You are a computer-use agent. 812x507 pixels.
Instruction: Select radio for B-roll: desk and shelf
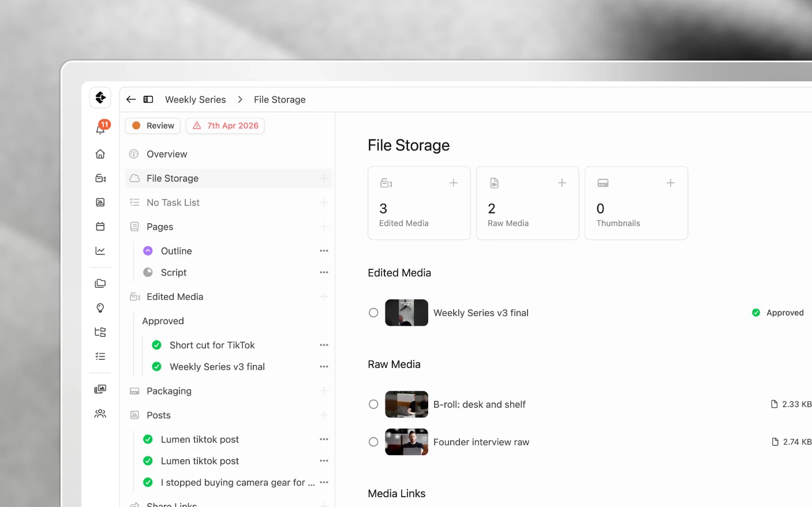coord(373,404)
